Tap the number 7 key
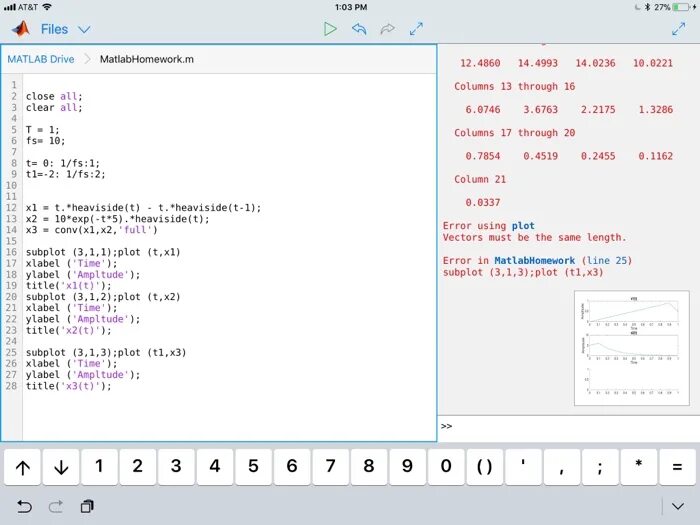Image resolution: width=700 pixels, height=525 pixels. tap(330, 467)
